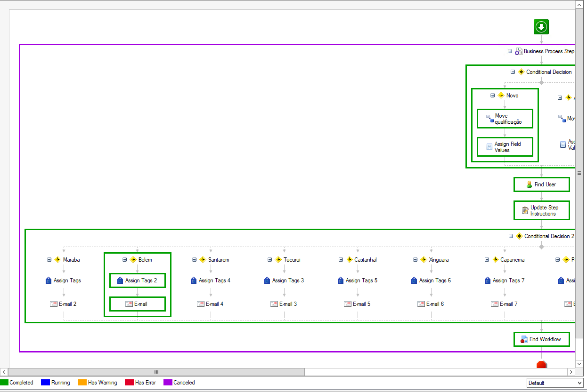Viewport: 587px width, 392px height.
Task: Click the Update Step Instructions clipboard icon
Action: coord(525,211)
